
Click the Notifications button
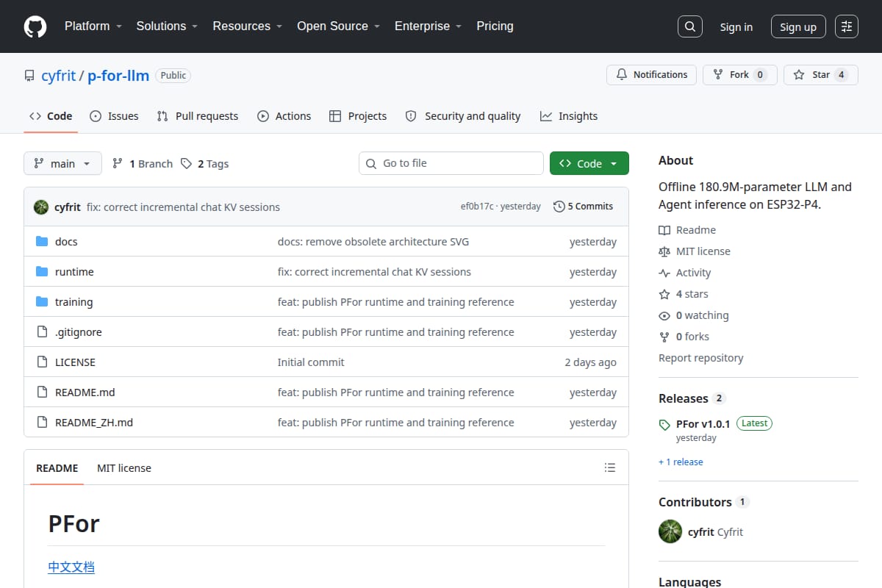click(x=651, y=75)
